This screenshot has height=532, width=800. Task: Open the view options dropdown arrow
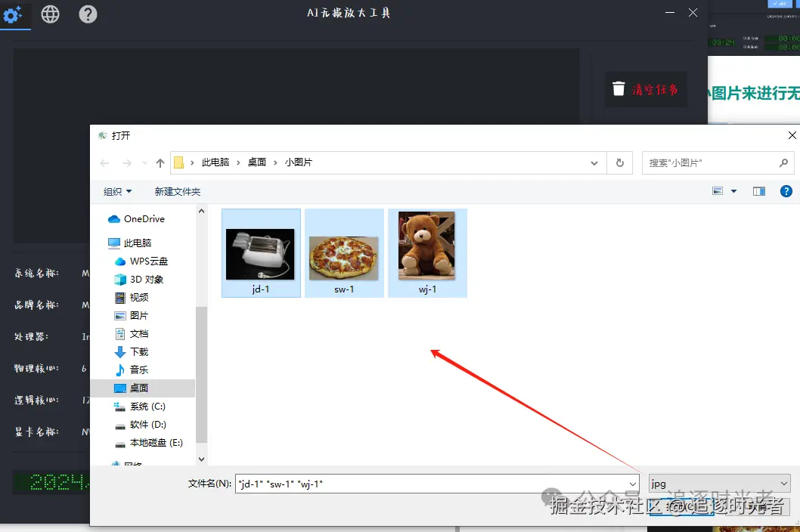pyautogui.click(x=732, y=191)
